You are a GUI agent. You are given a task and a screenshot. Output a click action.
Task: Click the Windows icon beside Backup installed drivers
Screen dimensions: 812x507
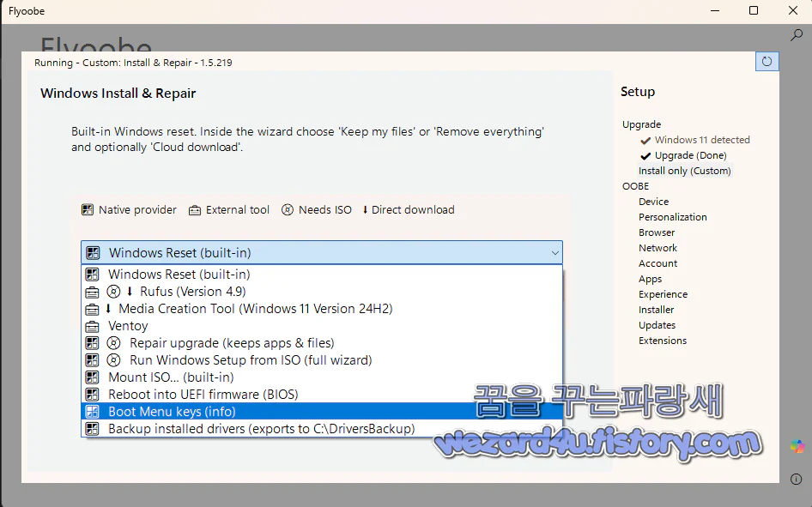tap(92, 428)
